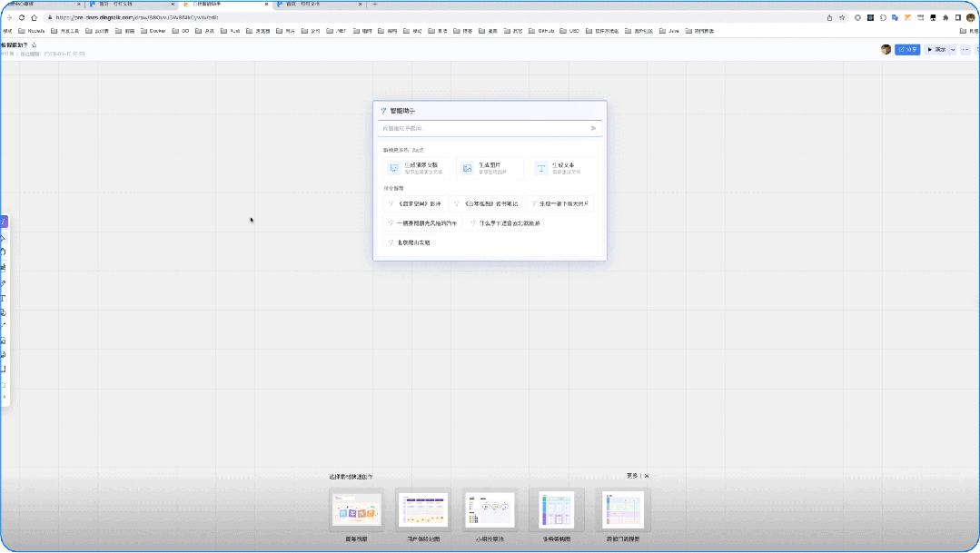Click the 更多 link in template bar

(631, 476)
